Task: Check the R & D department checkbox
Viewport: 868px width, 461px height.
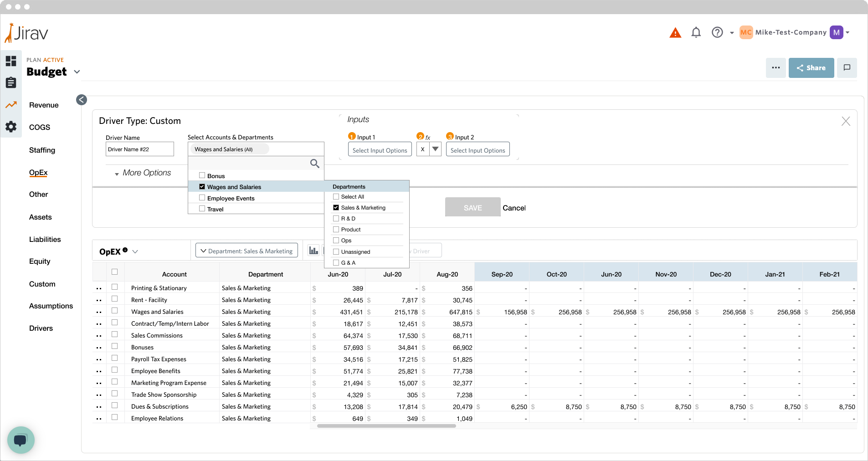Action: tap(336, 219)
